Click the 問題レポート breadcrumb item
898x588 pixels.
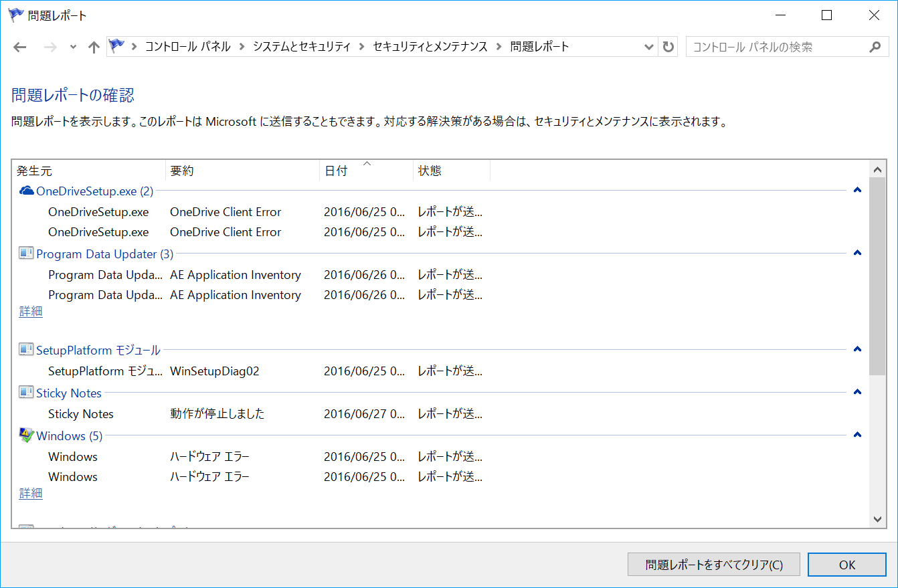tap(539, 47)
